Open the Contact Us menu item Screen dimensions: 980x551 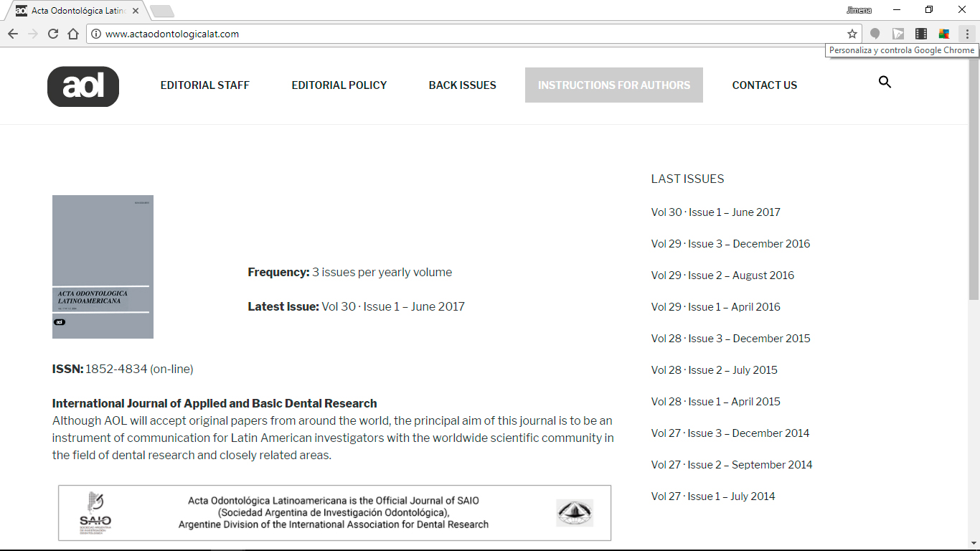tap(765, 85)
